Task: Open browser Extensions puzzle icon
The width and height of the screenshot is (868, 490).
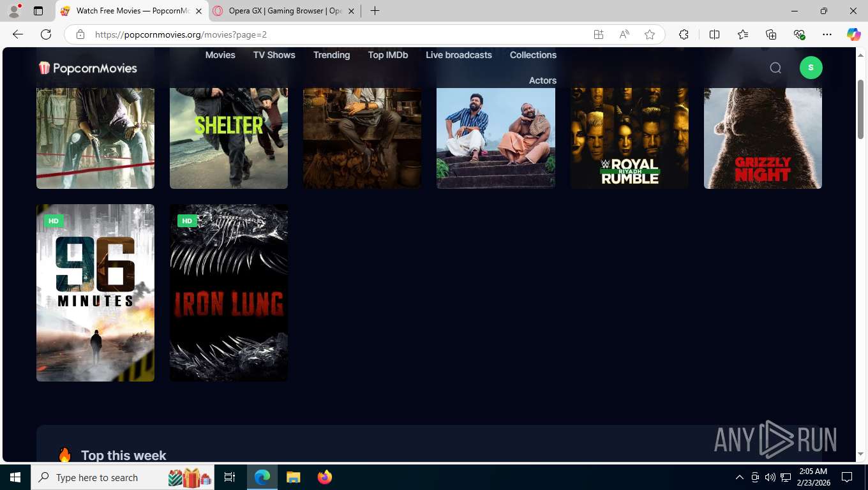Action: [684, 34]
